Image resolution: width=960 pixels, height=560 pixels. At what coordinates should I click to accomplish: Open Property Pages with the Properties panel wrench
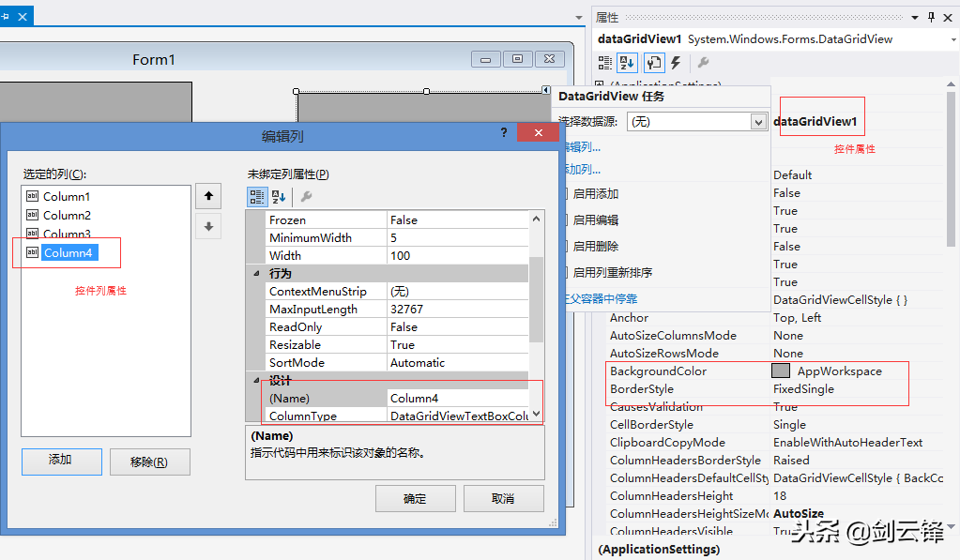point(704,63)
